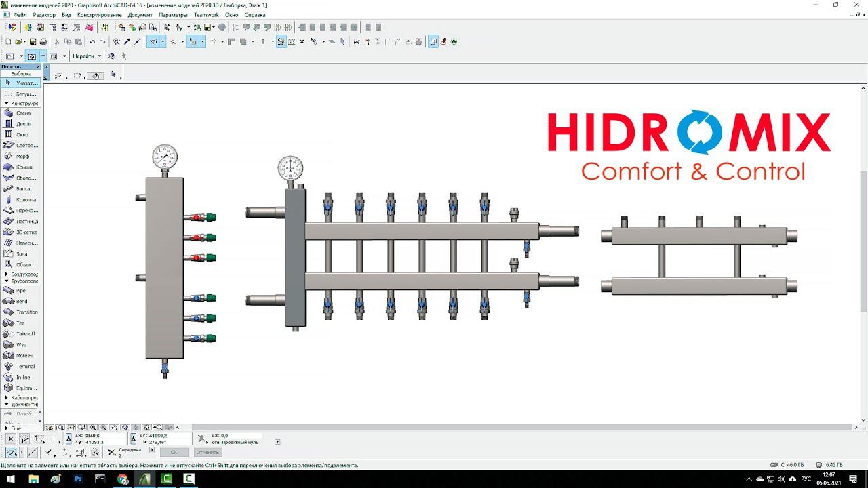Click the vertical scrollbar of the 3D view
The height and width of the screenshot is (488, 868).
pyautogui.click(x=863, y=241)
